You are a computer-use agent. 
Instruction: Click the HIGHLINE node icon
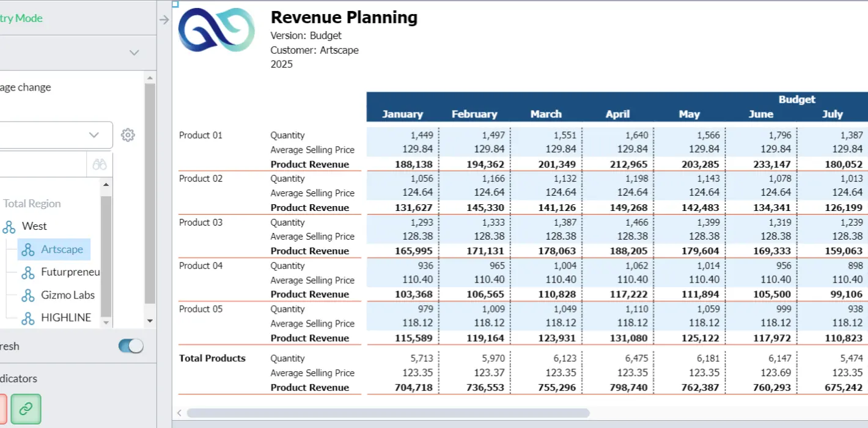point(28,318)
